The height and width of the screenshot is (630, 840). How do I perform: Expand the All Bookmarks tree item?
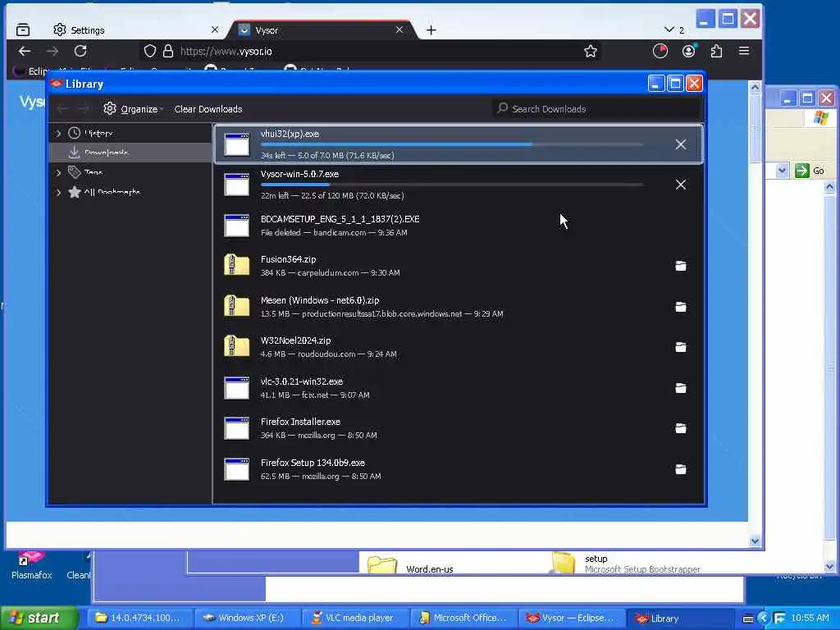click(x=58, y=192)
